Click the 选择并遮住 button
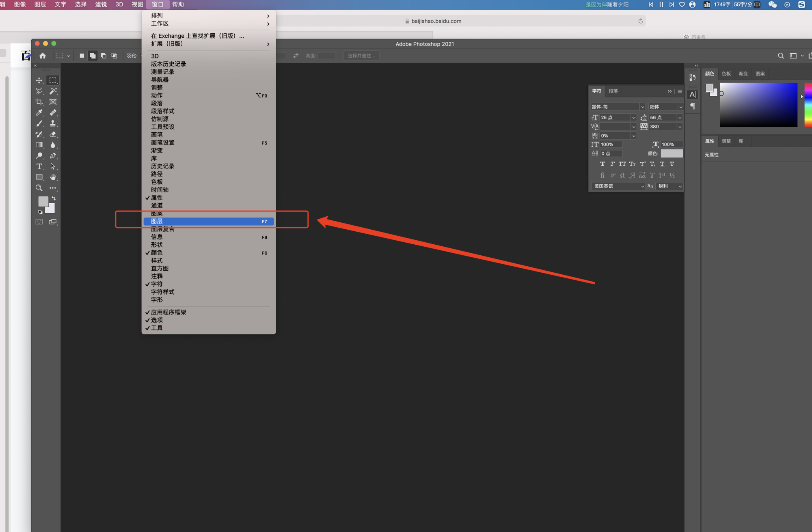 point(361,56)
